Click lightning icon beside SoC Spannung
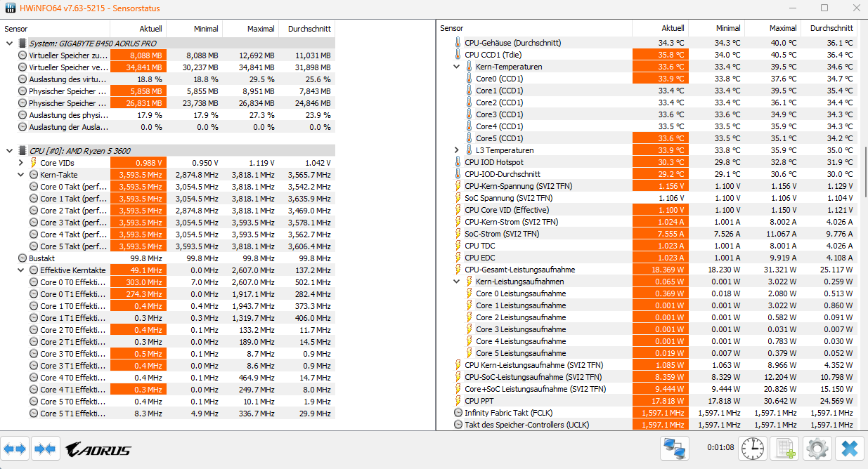The image size is (868, 469). point(458,198)
